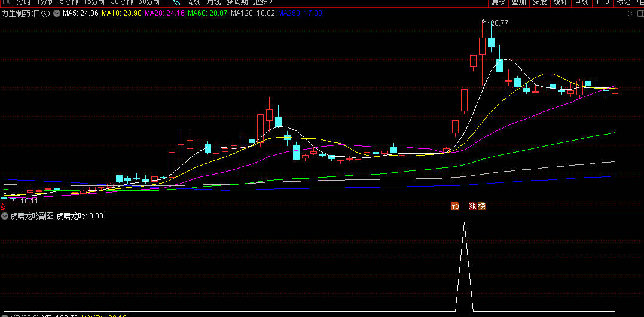The width and height of the screenshot is (644, 317).
Task: Click the red $ icon at bottom-left
Action: (3, 206)
